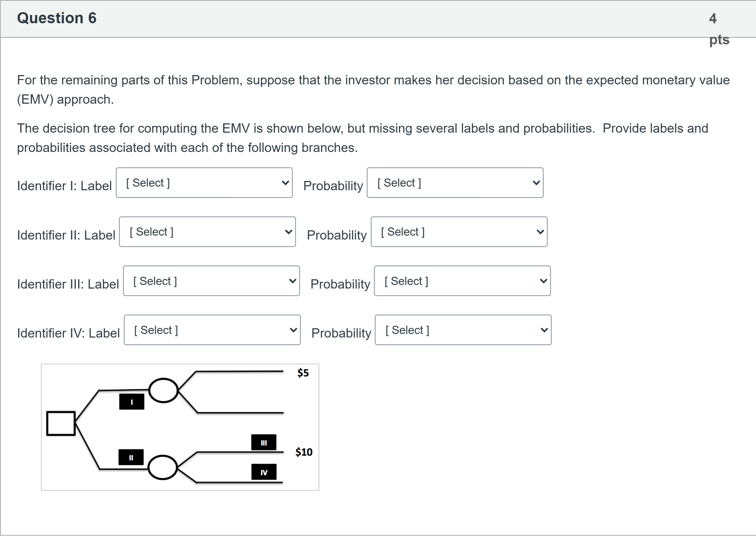Click the black IV marker in the tree
756x536 pixels.
(x=264, y=472)
